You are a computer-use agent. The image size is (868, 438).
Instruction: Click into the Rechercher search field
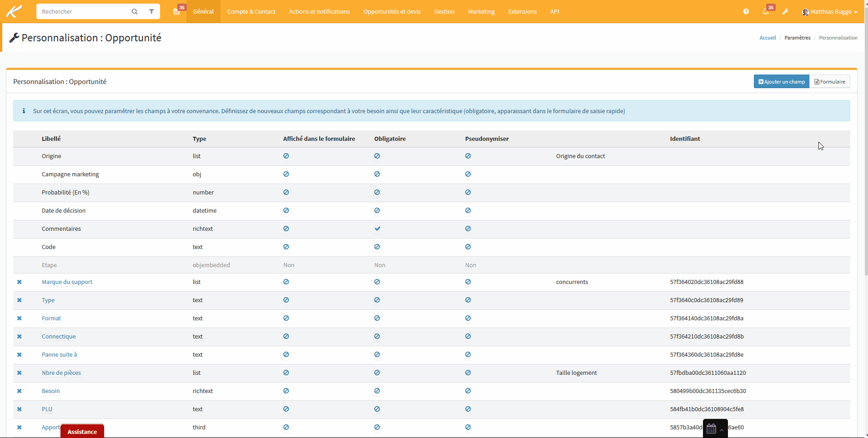(82, 11)
